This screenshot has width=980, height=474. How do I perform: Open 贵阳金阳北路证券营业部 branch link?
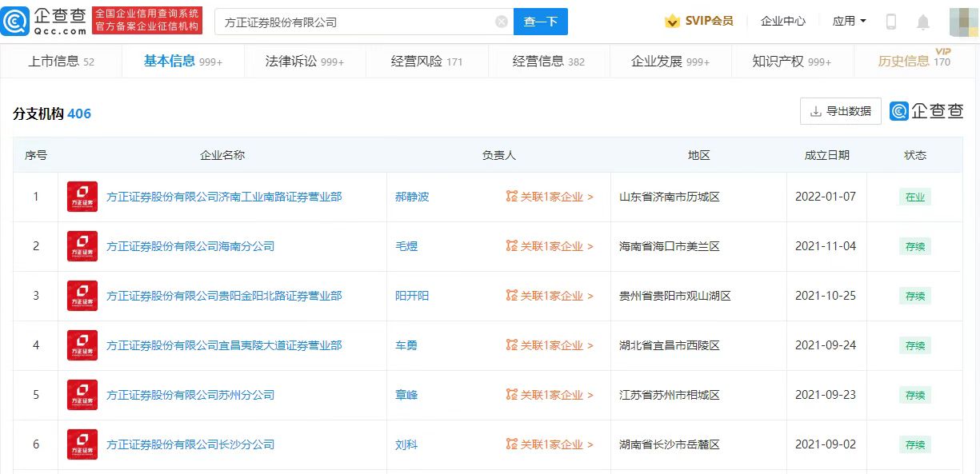[224, 296]
